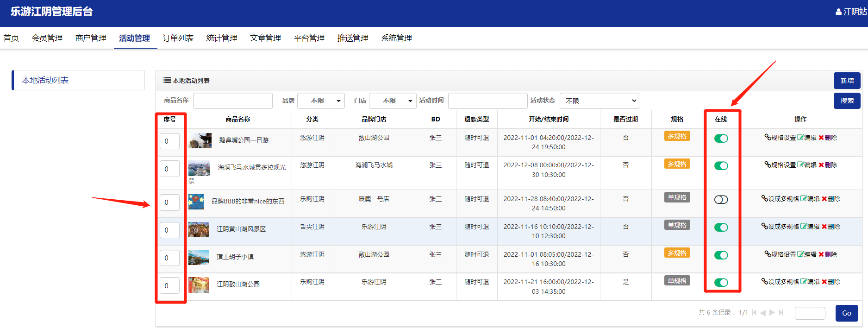Click the user icon beside 江阴站
This screenshot has height=329, width=868.
(838, 12)
